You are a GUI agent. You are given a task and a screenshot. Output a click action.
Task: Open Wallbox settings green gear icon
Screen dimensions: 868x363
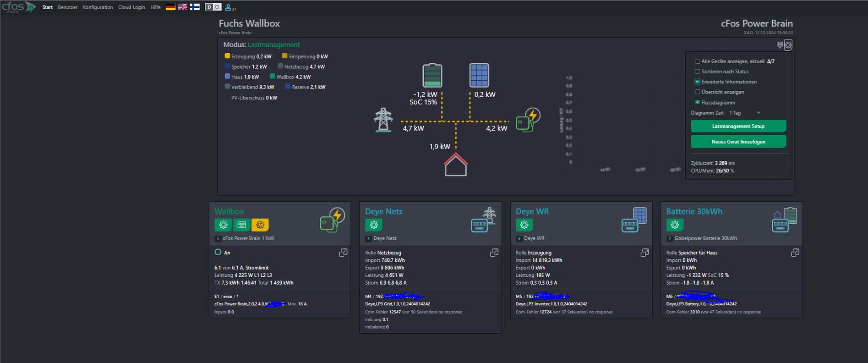[223, 225]
